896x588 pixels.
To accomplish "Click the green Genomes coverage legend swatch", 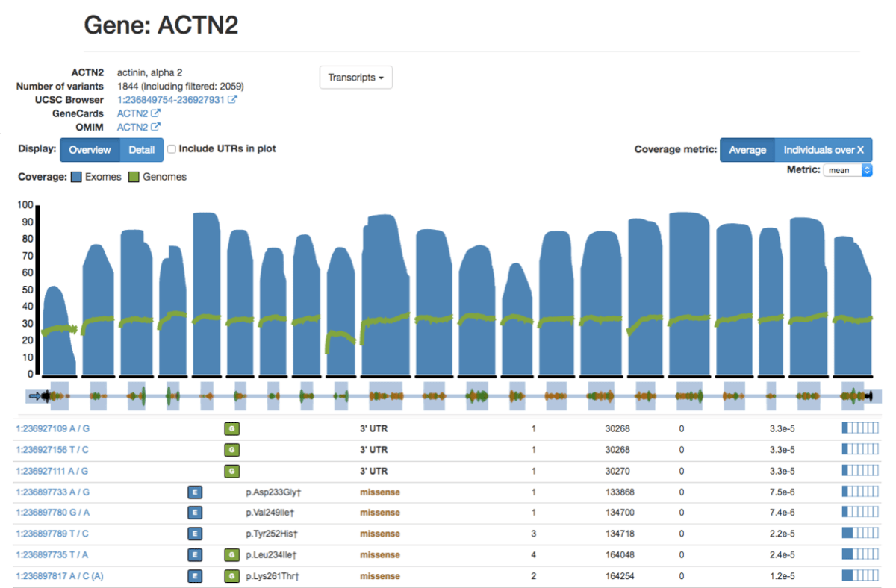I will 134,177.
